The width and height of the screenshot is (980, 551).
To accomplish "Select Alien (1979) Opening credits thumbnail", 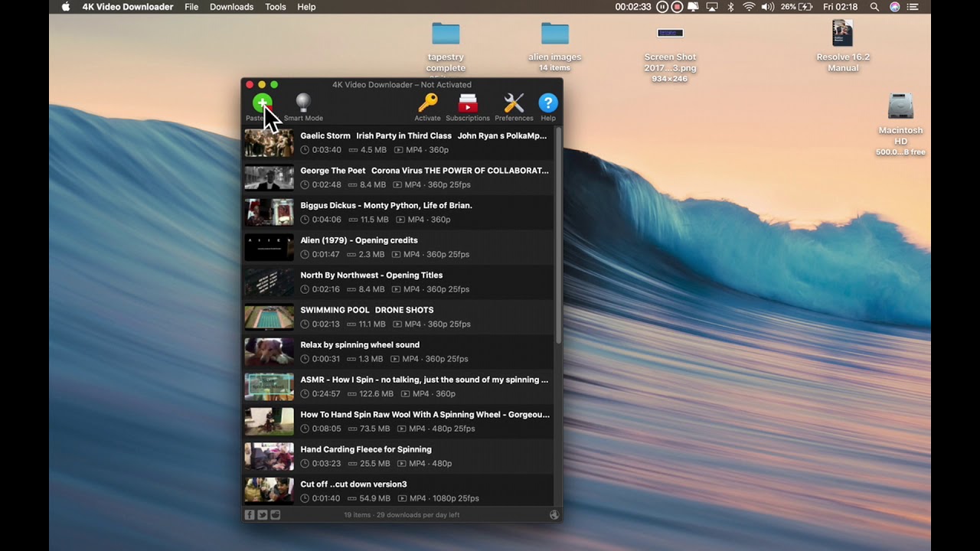I will [269, 247].
